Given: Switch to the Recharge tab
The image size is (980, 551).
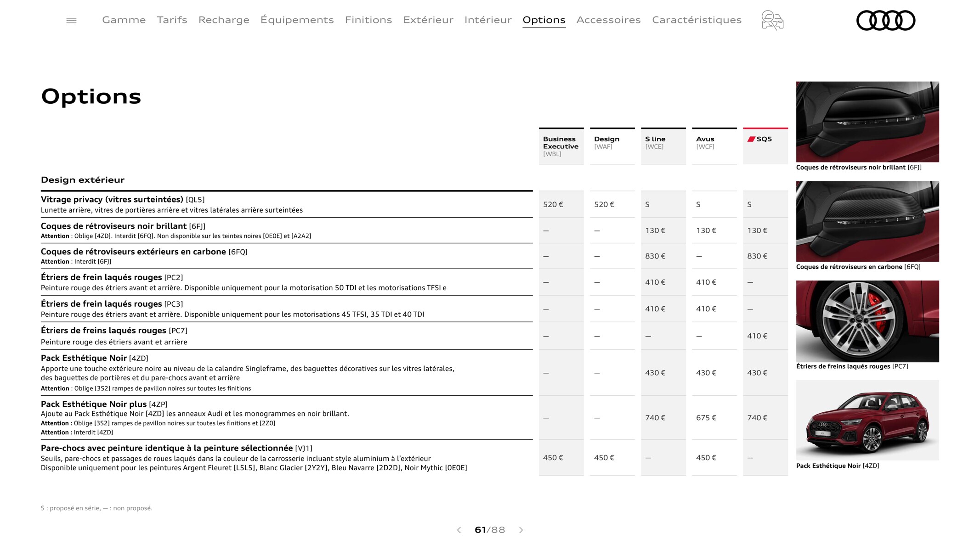Looking at the screenshot, I should [224, 20].
